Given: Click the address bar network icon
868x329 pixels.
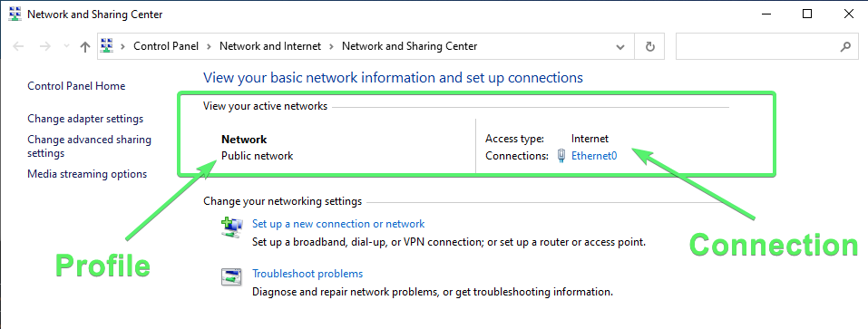Looking at the screenshot, I should point(107,46).
